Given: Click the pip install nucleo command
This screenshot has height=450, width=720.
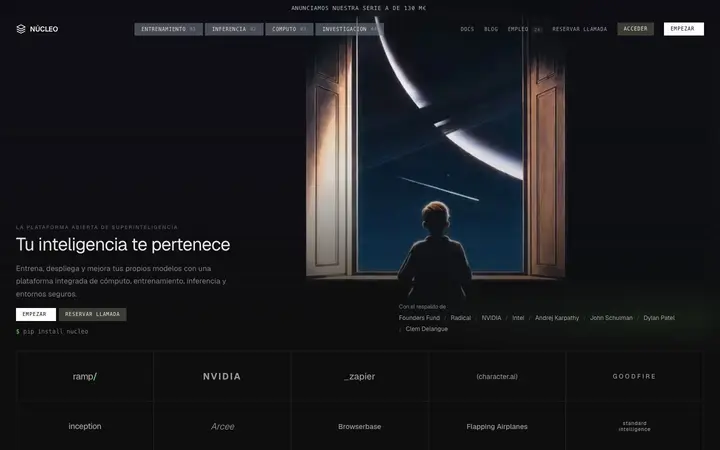Looking at the screenshot, I should click(52, 331).
